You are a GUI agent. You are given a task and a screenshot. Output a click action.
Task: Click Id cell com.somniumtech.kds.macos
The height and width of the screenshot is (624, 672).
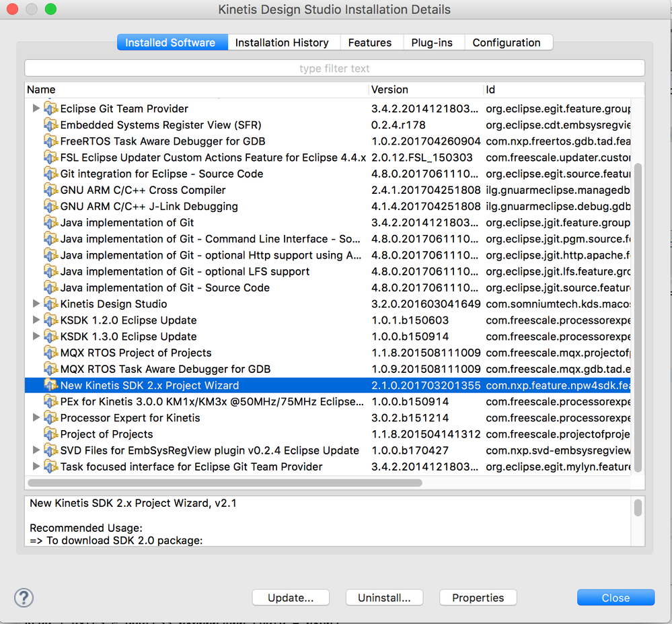point(558,304)
